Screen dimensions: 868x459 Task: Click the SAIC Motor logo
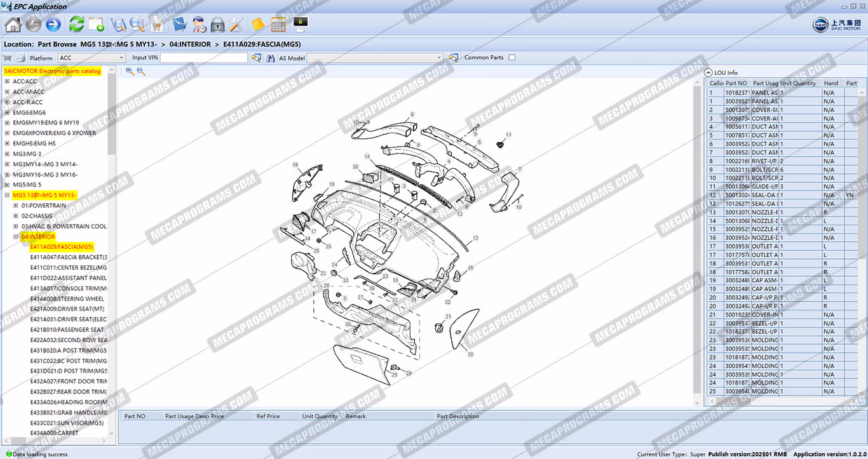837,25
